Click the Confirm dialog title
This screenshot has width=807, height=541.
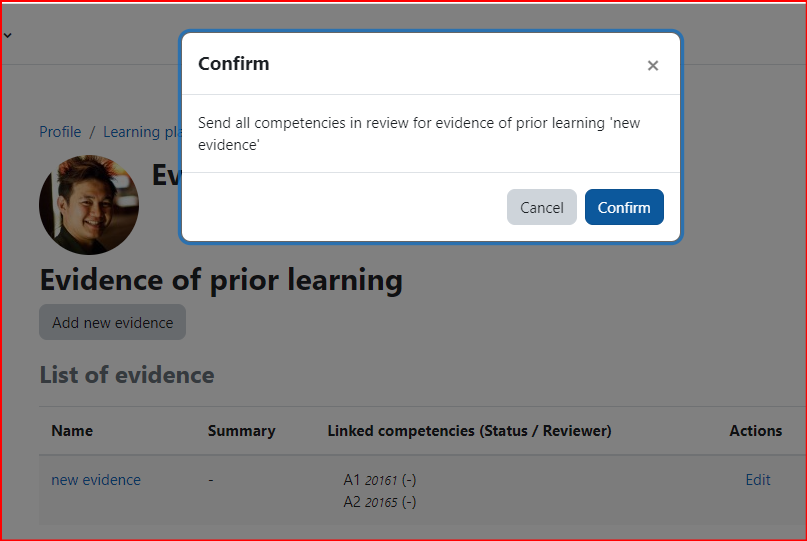click(x=234, y=63)
